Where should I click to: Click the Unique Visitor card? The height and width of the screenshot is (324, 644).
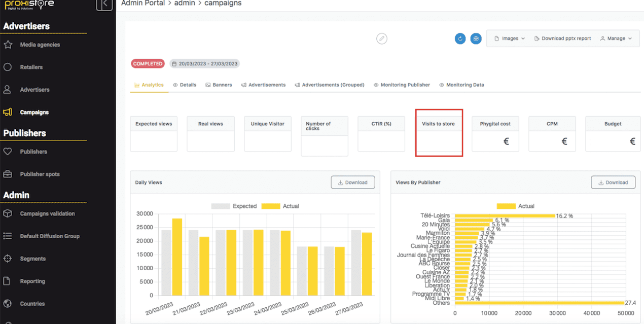[x=268, y=134]
